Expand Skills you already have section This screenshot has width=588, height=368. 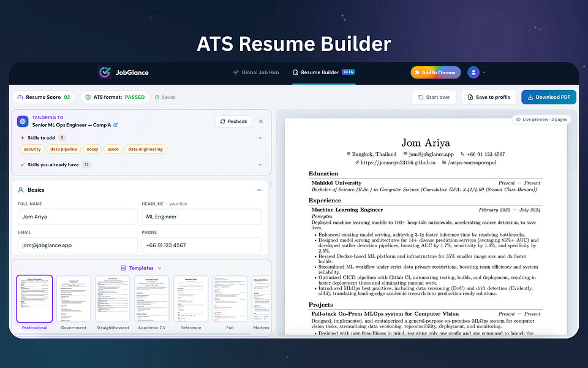coord(260,164)
